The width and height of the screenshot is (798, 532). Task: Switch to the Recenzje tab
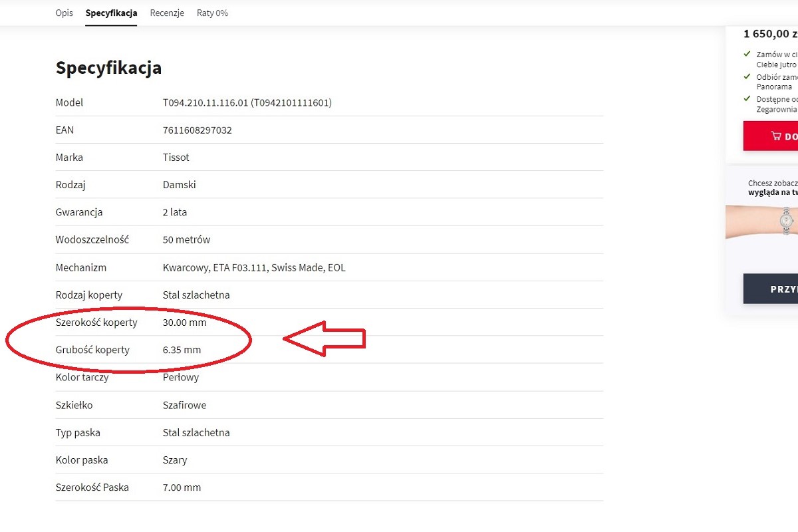[167, 13]
